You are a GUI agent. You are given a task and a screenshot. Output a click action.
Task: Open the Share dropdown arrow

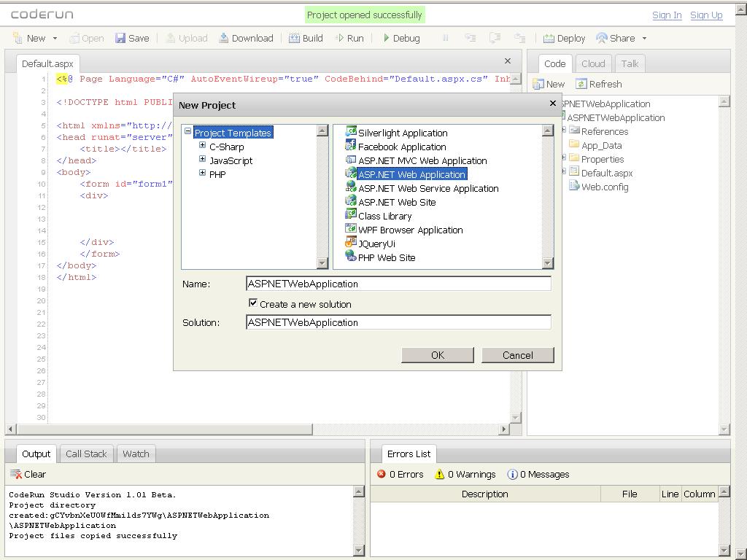(x=644, y=39)
